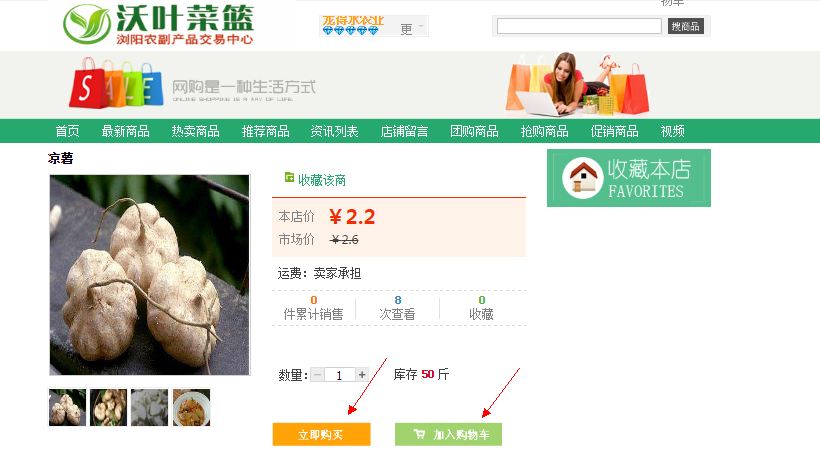The height and width of the screenshot is (452, 820).
Task: Select the fourth thumbnail of cooked dish
Action: (191, 407)
